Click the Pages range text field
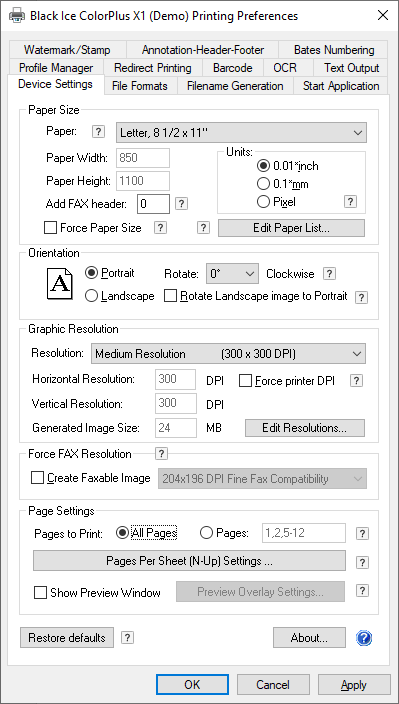The height and width of the screenshot is (704, 399). [304, 533]
